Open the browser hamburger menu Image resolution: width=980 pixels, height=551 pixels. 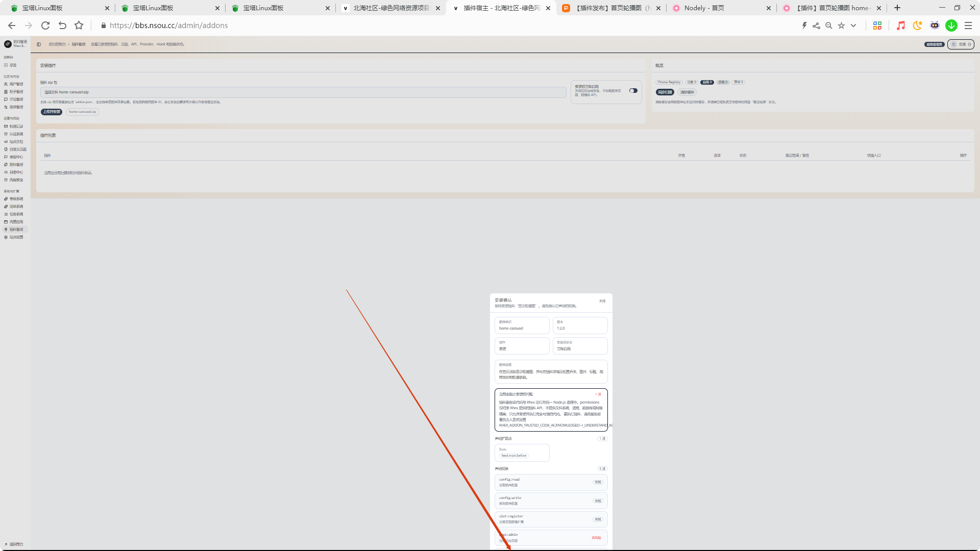point(968,26)
